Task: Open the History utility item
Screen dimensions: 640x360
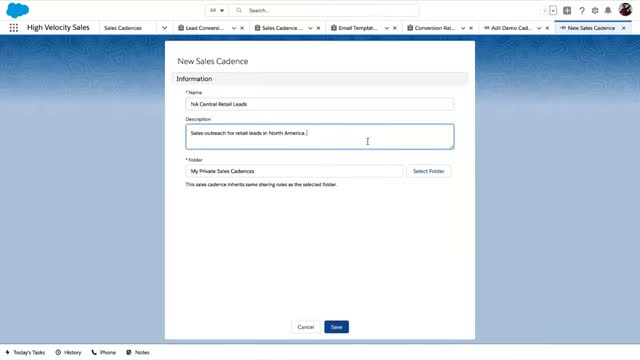Action: click(x=69, y=352)
